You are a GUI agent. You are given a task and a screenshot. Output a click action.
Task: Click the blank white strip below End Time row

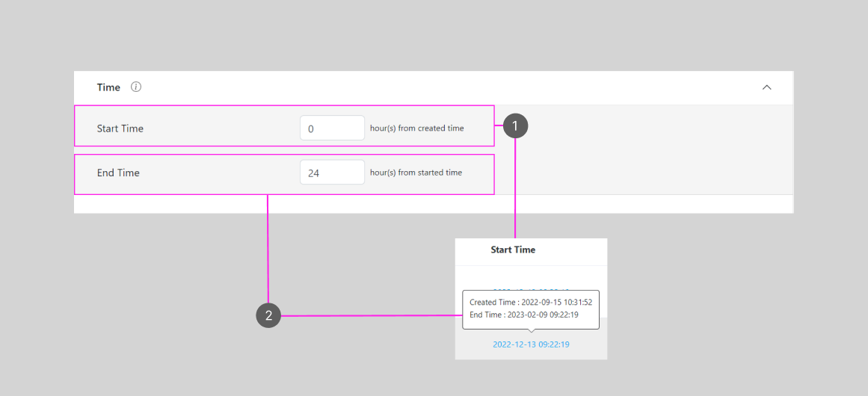coord(434,204)
